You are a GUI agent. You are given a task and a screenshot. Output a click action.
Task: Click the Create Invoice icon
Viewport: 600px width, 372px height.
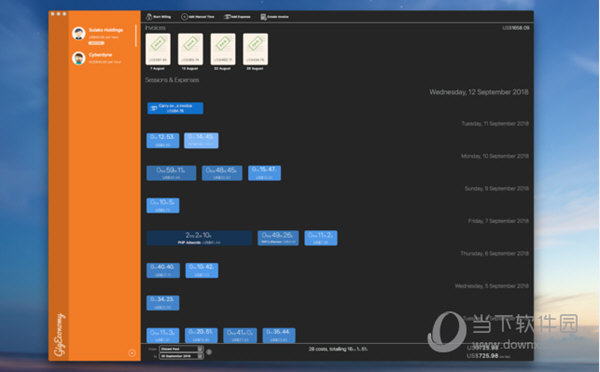click(263, 16)
